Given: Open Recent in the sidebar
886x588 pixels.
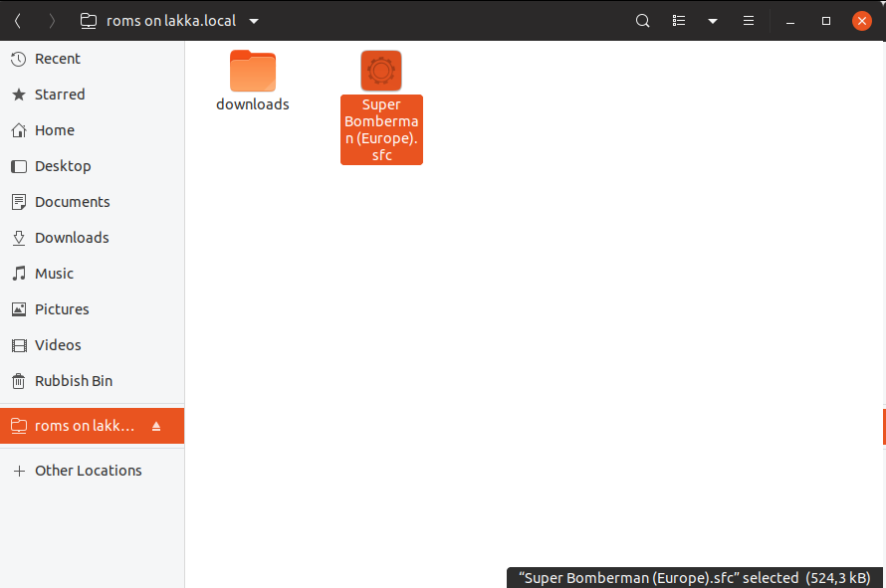Looking at the screenshot, I should [93, 59].
